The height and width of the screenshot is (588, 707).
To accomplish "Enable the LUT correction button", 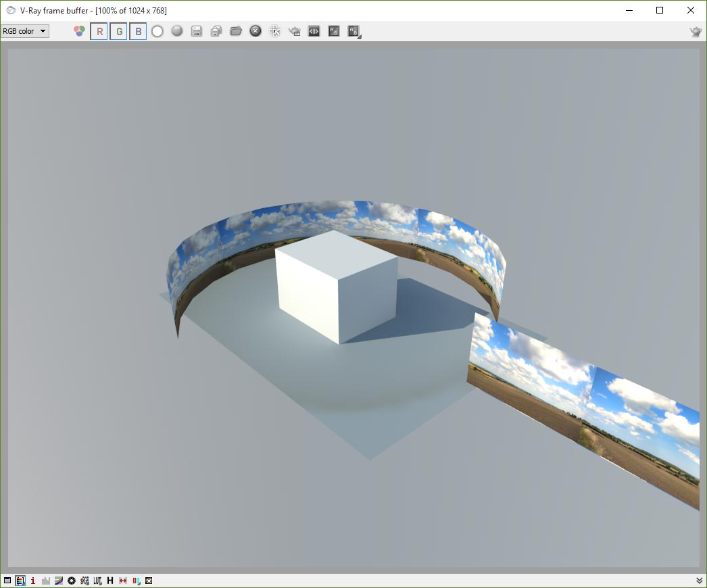I will pyautogui.click(x=97, y=581).
